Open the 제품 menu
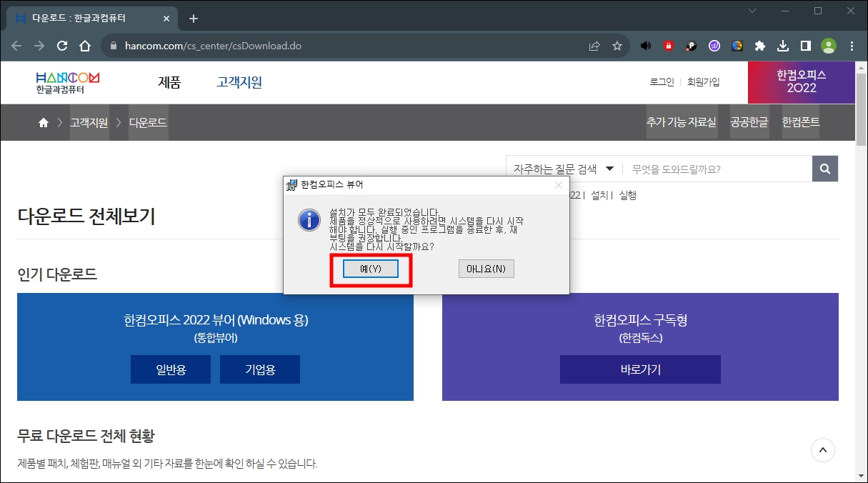The image size is (868, 483). pos(169,83)
